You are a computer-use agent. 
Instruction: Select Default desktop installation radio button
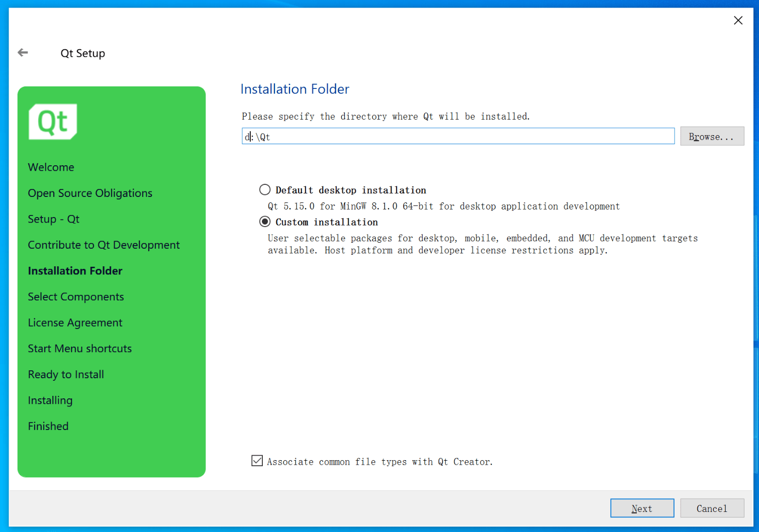click(265, 190)
